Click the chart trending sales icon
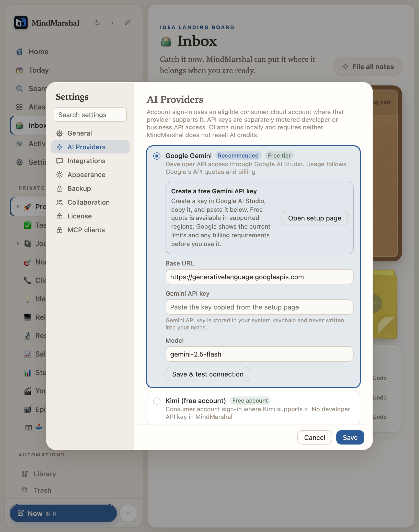Viewport: 419px width, 532px height. click(28, 354)
